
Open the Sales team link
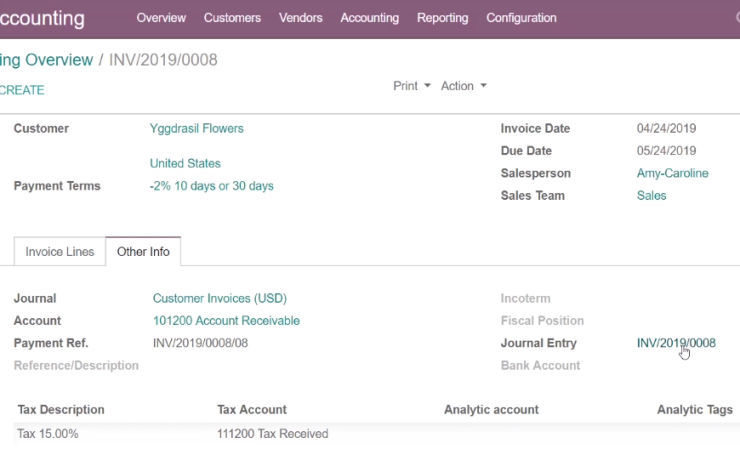[651, 195]
